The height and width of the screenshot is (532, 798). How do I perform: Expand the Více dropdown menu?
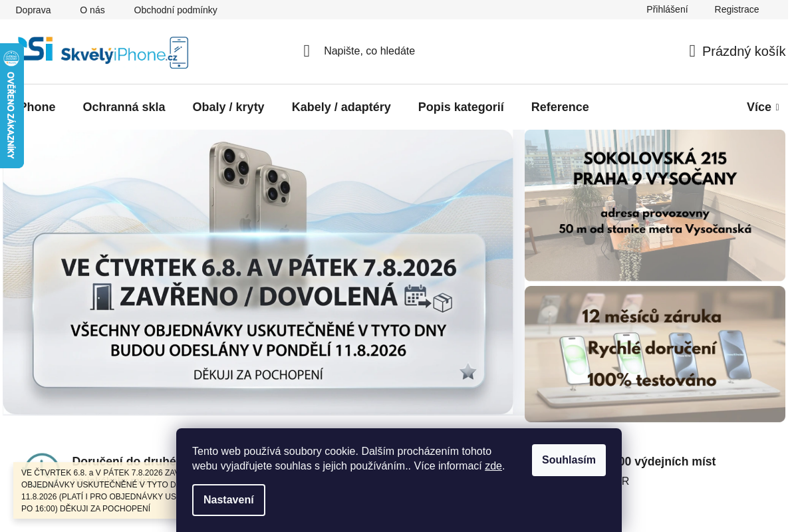(763, 107)
